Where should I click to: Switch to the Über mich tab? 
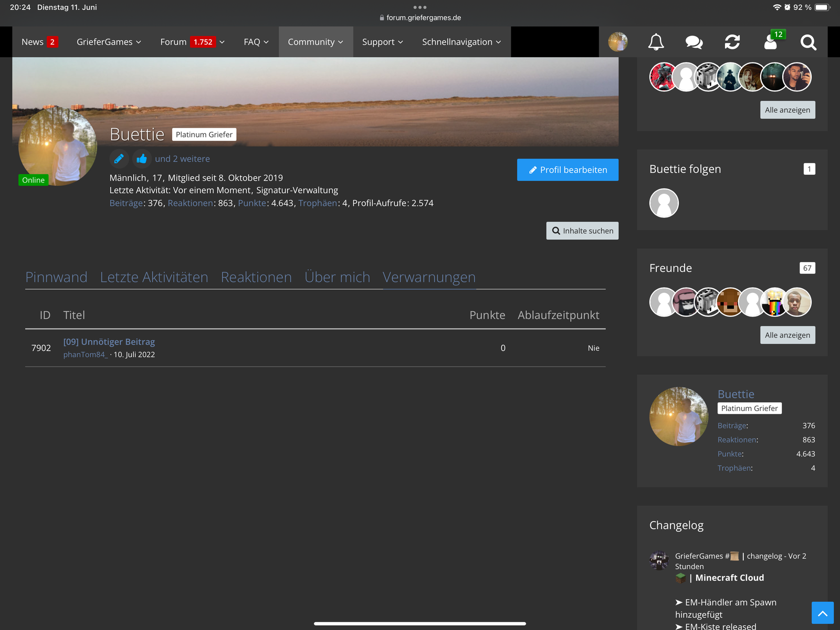[338, 277]
